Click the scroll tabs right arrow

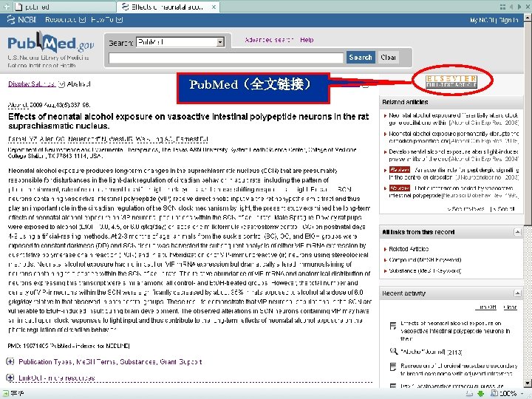point(519,7)
